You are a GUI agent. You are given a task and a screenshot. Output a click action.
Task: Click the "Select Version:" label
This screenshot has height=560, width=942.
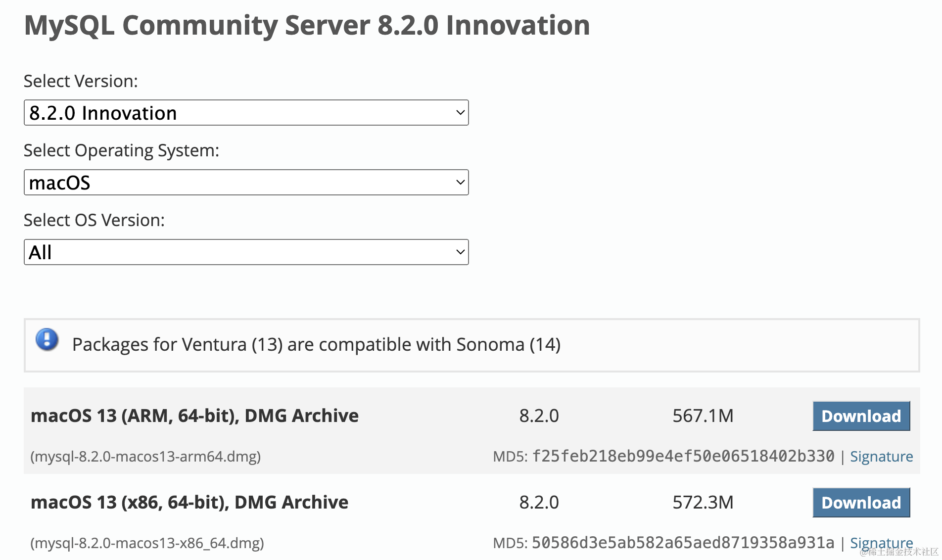81,81
